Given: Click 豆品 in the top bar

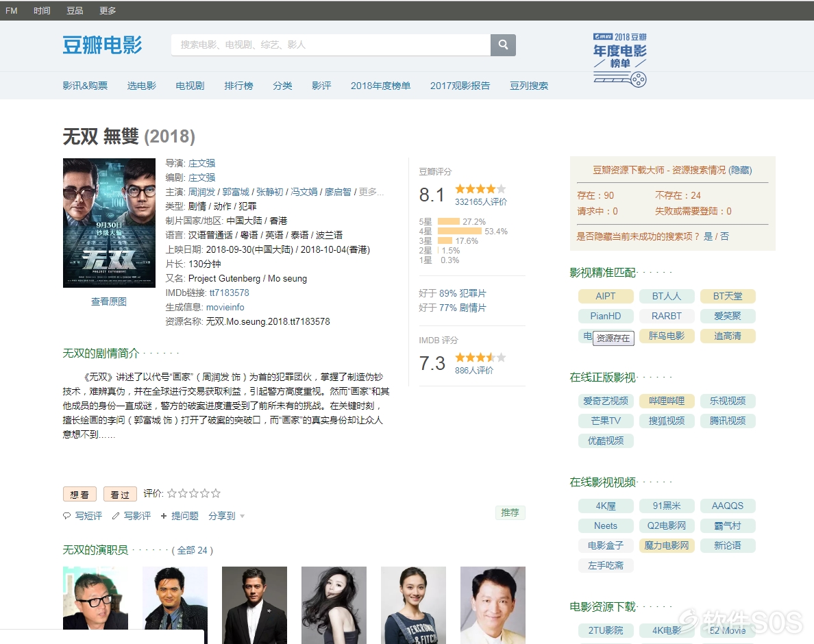Looking at the screenshot, I should 75,10.
